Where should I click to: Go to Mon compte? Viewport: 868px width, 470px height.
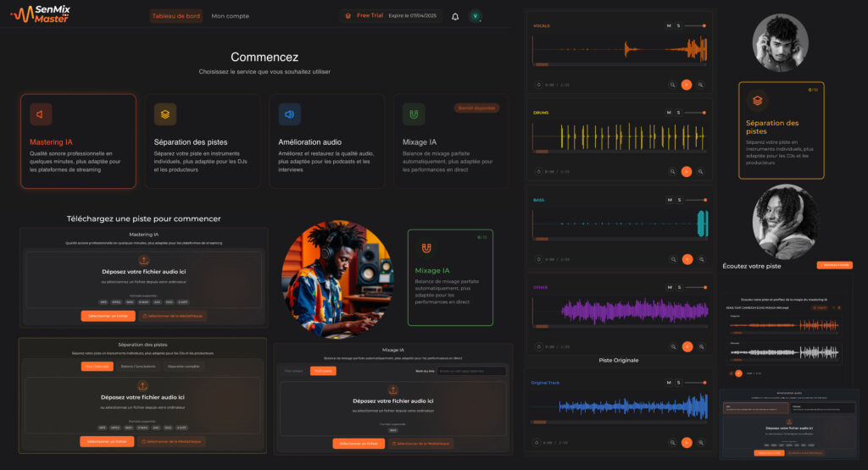click(x=230, y=15)
